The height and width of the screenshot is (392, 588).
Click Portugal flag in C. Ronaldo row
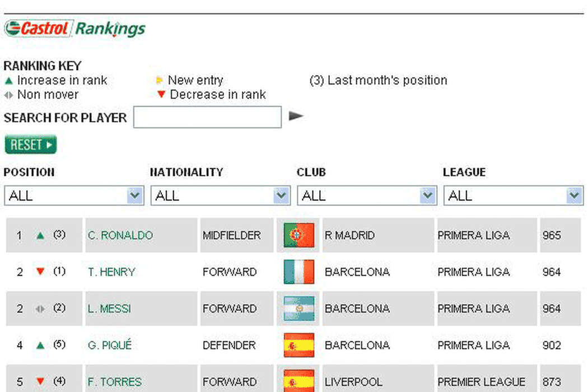click(x=299, y=235)
